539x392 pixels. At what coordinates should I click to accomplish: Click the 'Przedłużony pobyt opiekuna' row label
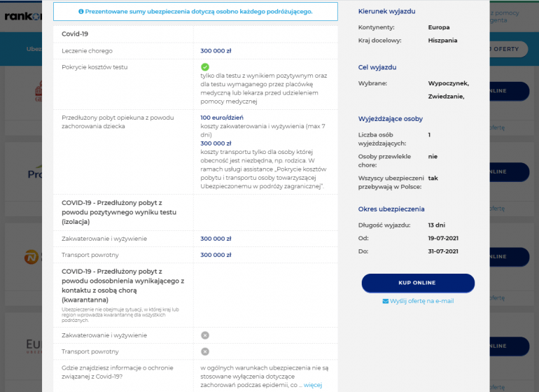tap(118, 122)
